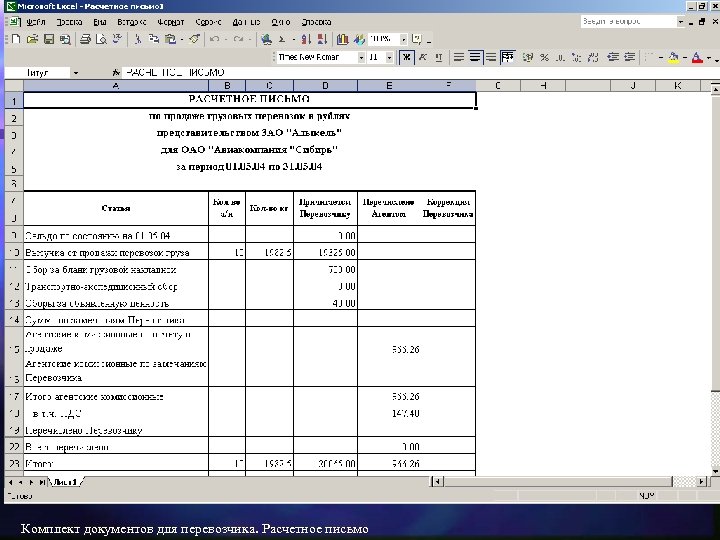Expand the Font Color palette arrow
Viewport: 720px width, 540px height.
click(709, 57)
